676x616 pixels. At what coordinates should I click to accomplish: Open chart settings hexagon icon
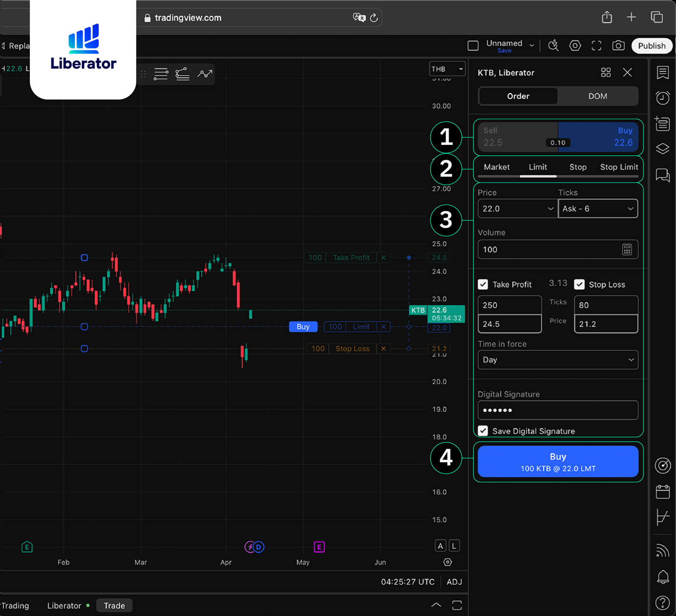pyautogui.click(x=575, y=46)
